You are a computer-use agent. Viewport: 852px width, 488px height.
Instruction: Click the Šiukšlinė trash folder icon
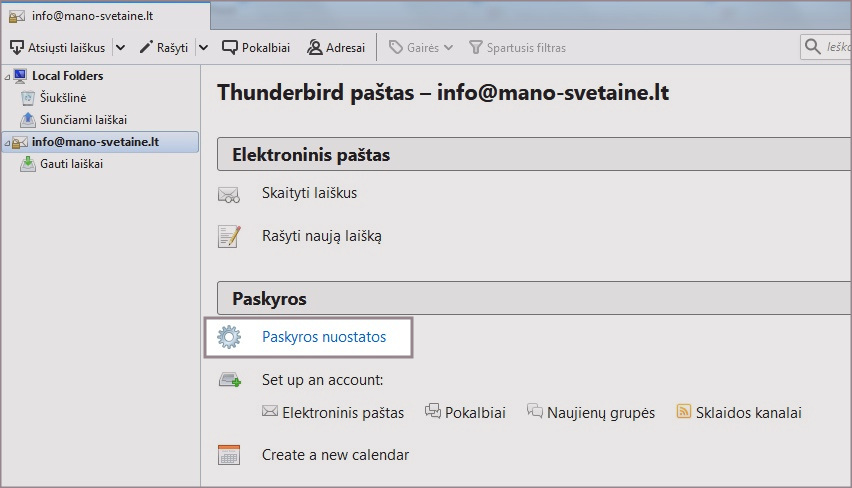point(28,98)
